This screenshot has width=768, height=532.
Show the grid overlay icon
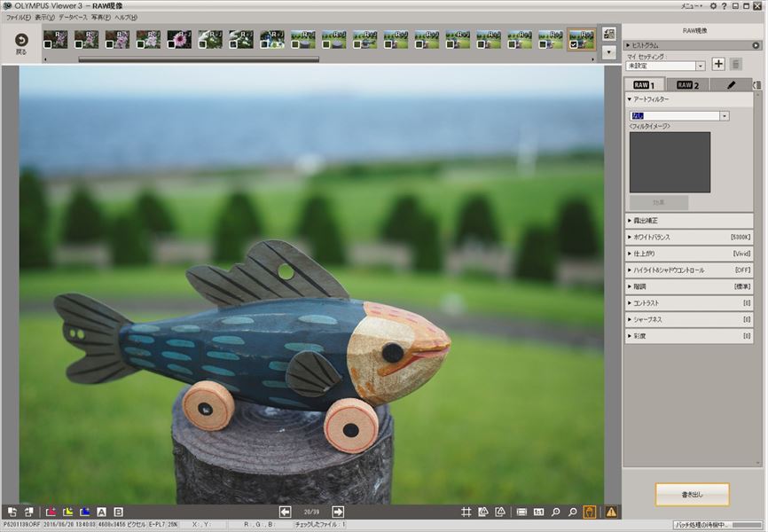click(x=466, y=512)
